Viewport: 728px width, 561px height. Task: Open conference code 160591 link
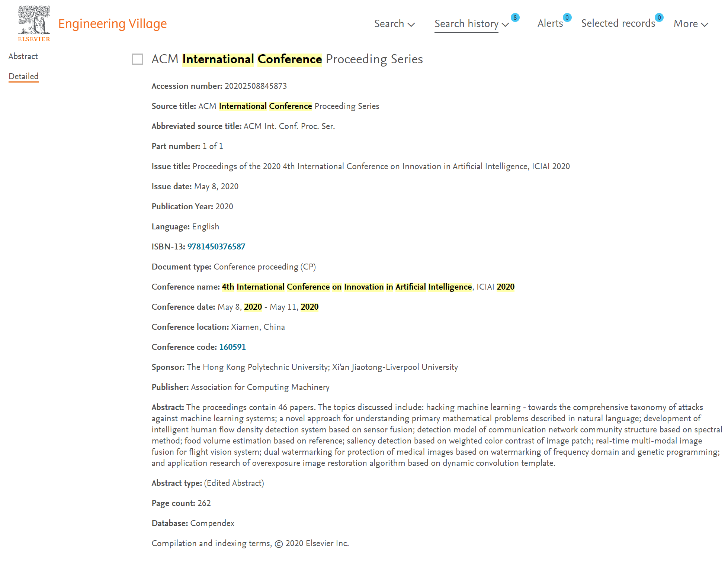click(232, 347)
